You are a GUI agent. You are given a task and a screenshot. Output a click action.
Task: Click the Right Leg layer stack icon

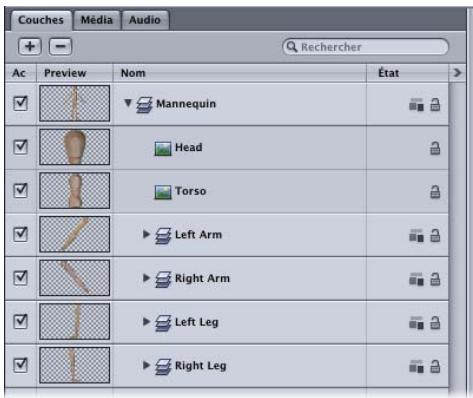tap(163, 367)
